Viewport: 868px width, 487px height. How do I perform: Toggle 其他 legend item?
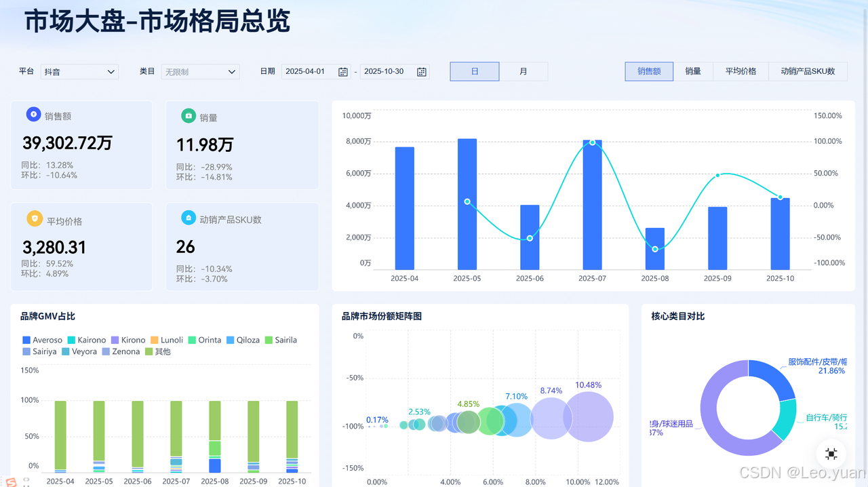(x=158, y=351)
